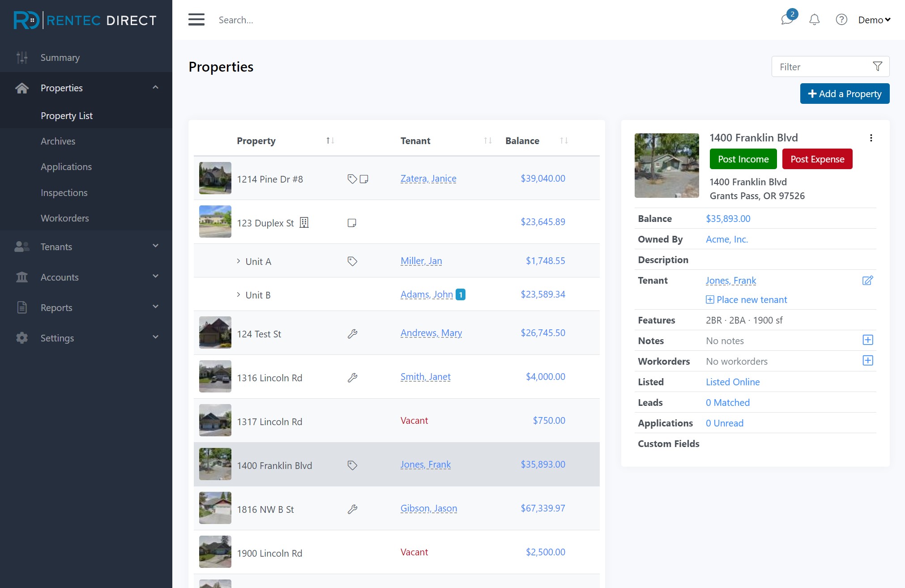Open the three-dot menu for 1400 Franklin Blvd
The height and width of the screenshot is (588, 905).
pos(871,138)
